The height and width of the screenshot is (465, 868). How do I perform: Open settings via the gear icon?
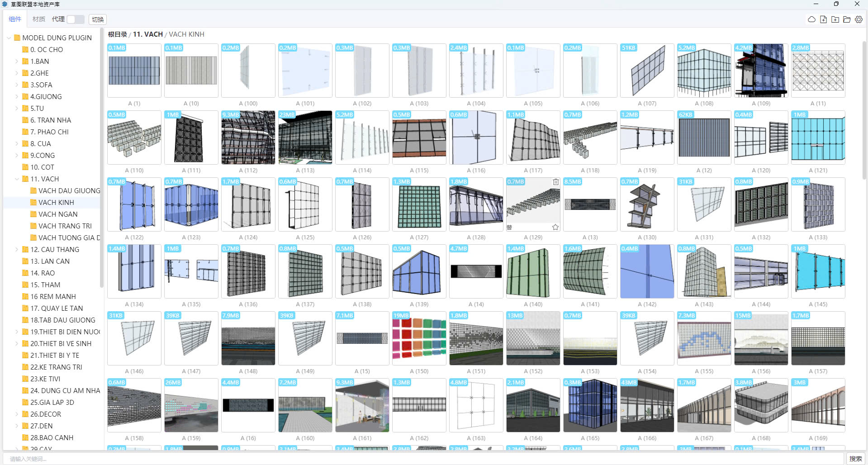(x=859, y=19)
